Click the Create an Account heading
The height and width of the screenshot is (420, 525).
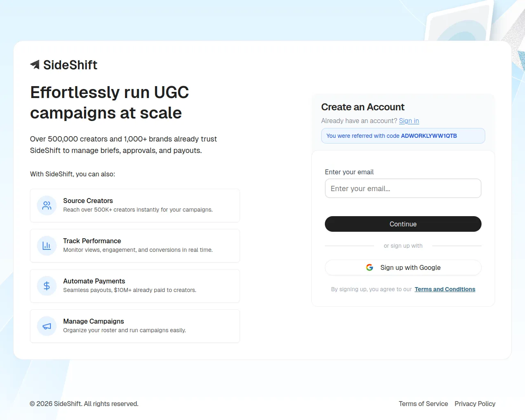[363, 107]
